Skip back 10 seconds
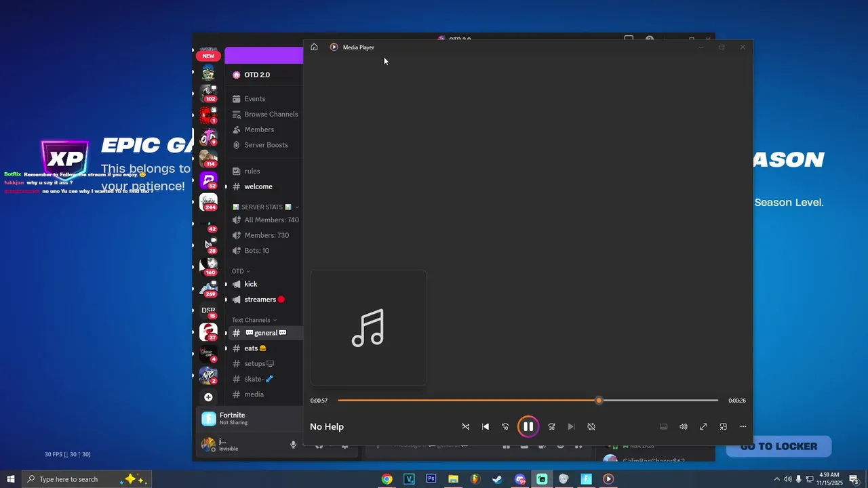This screenshot has height=488, width=868. (505, 426)
